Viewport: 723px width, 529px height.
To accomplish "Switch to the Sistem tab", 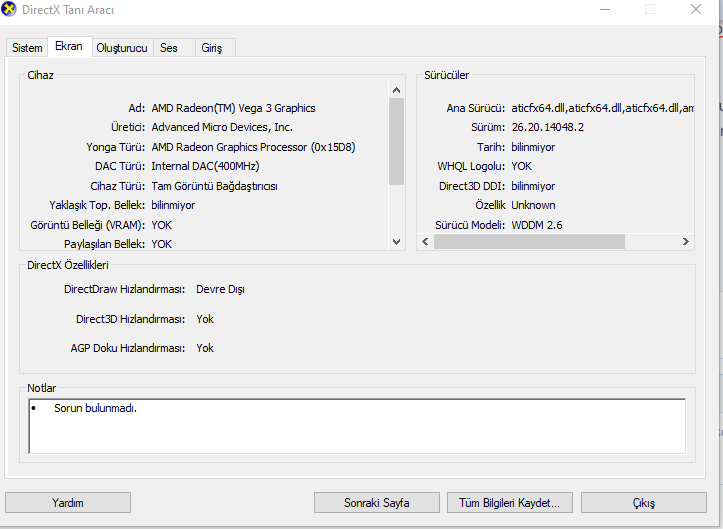I will click(x=27, y=48).
